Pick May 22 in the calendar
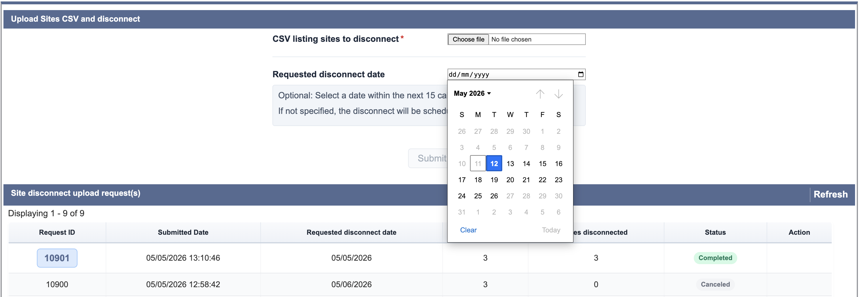868x297 pixels. point(543,180)
